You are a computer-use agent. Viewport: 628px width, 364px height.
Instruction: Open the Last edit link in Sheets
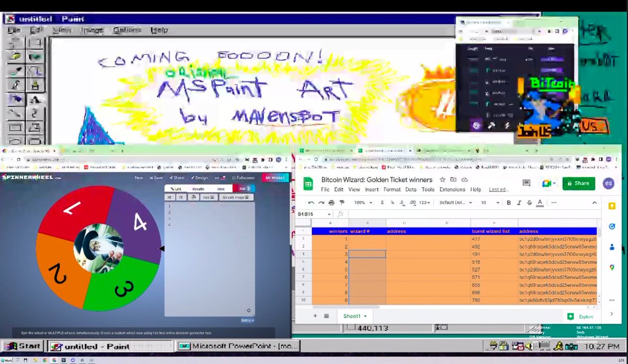coord(498,189)
